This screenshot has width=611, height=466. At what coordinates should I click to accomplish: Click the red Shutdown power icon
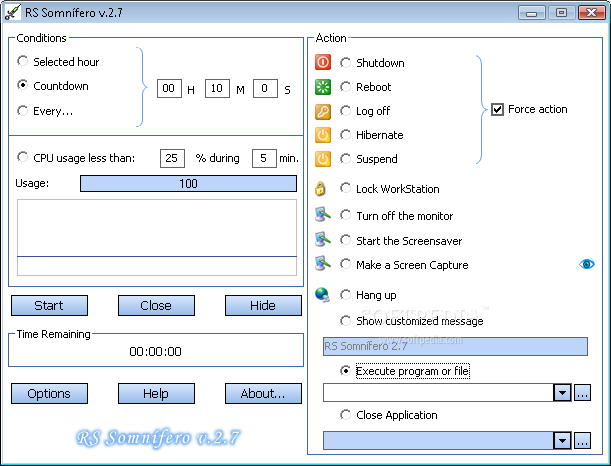[x=323, y=62]
